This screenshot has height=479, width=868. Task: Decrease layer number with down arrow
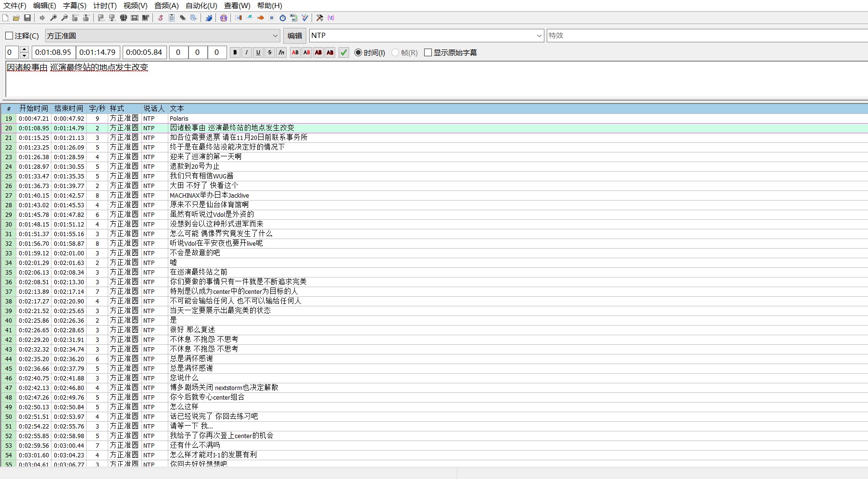25,56
